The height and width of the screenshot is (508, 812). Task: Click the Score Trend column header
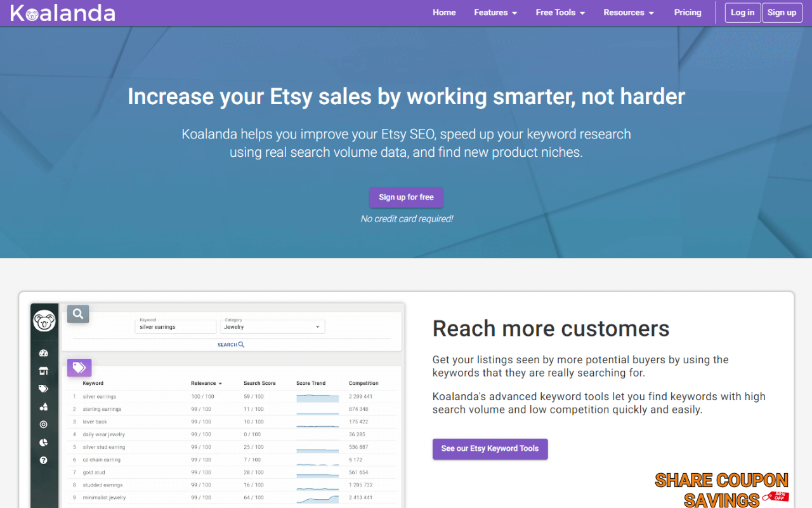[x=311, y=384]
